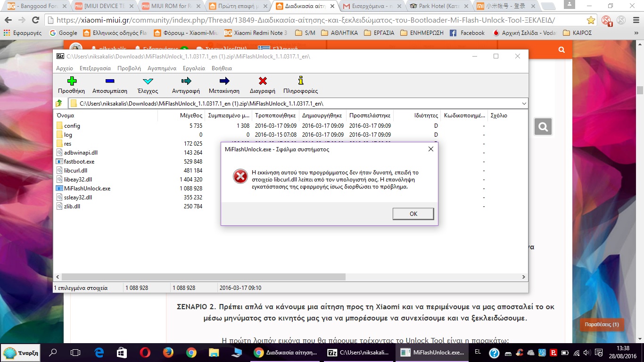Click the Chrome address bar URL
Viewport: 644px width, 362px height.
pos(305,20)
